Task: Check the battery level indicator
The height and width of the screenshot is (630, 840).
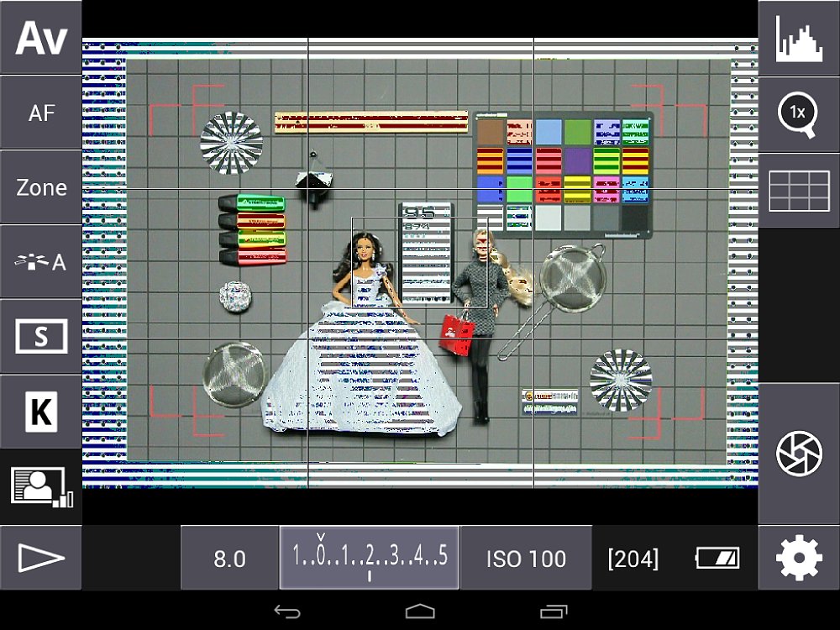Action: (717, 559)
